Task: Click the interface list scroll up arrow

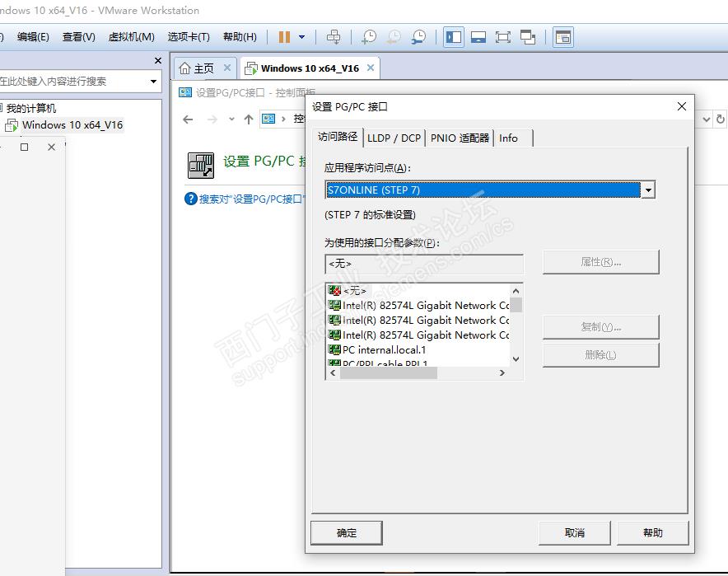Action: [516, 291]
